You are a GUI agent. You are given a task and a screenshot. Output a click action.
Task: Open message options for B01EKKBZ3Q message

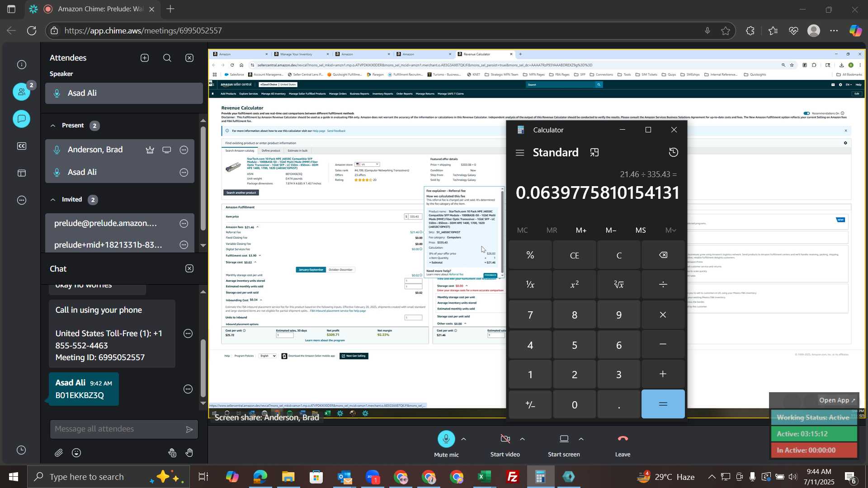(188, 389)
